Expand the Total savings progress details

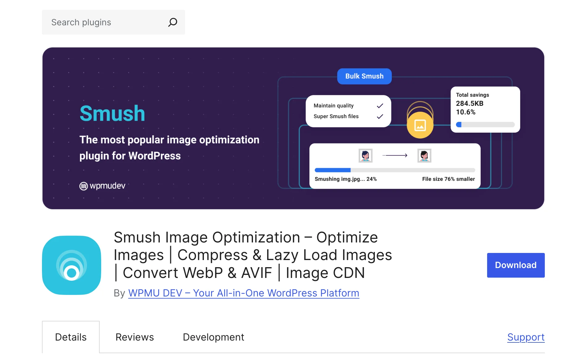[x=485, y=125]
